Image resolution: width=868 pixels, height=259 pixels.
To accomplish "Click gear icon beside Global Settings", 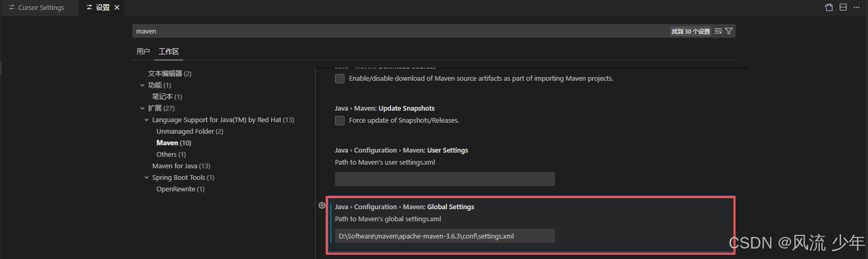I will click(x=322, y=206).
